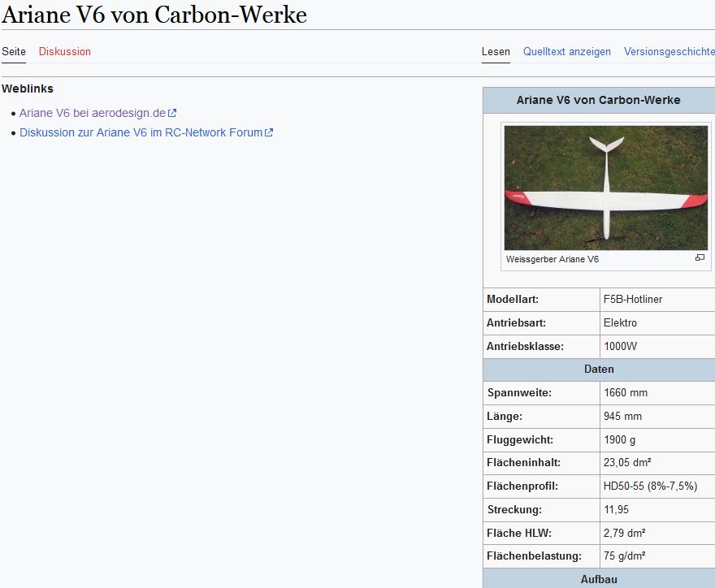
Task: Click the Weblinks section heading
Action: [28, 89]
